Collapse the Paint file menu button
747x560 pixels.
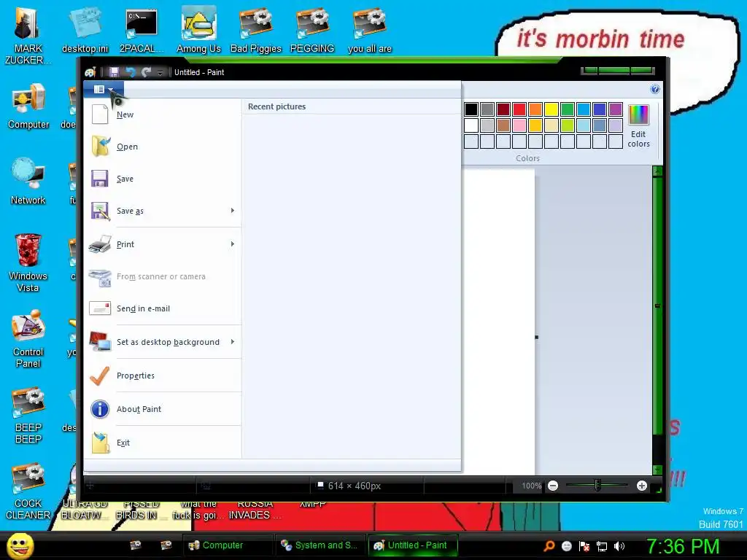(104, 89)
